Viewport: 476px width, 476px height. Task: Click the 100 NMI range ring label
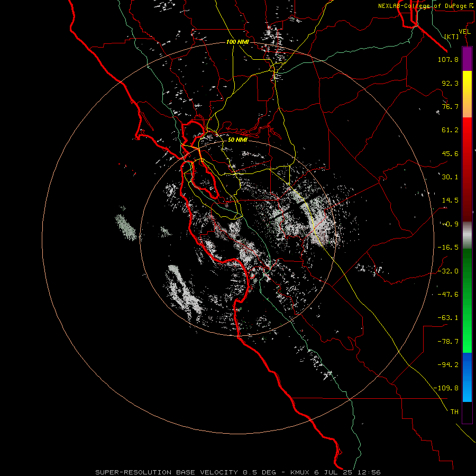237,42
